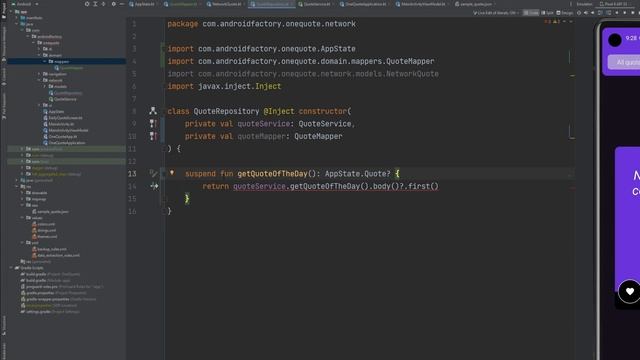Viewport: 640px width, 360px height.
Task: Expand the di package
Action: [39, 49]
